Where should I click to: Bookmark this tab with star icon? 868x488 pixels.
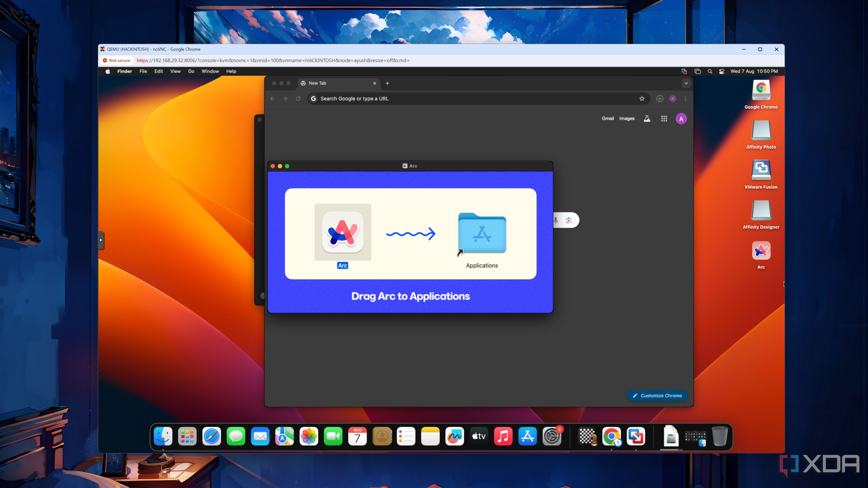[x=642, y=99]
